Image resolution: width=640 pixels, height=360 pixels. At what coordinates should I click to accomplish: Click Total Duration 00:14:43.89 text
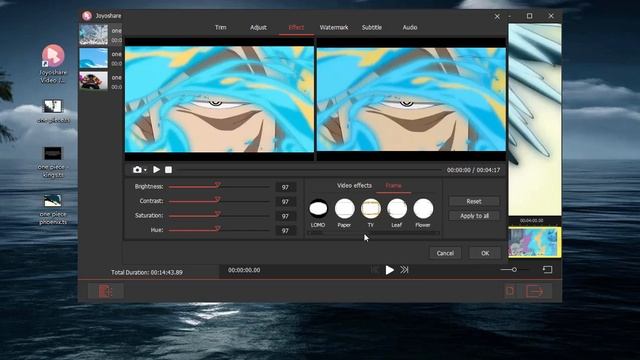[147, 272]
